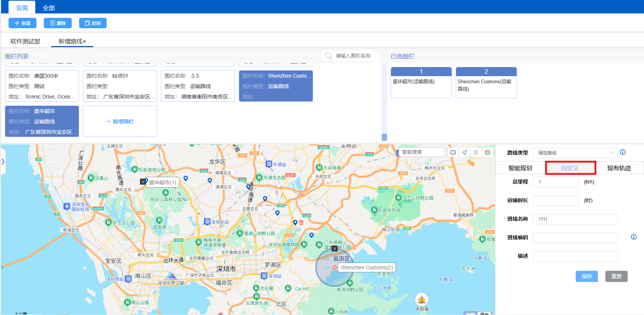Click the info icon beside 路线类型
Viewport: 644px width, 315px height.
coord(623,152)
